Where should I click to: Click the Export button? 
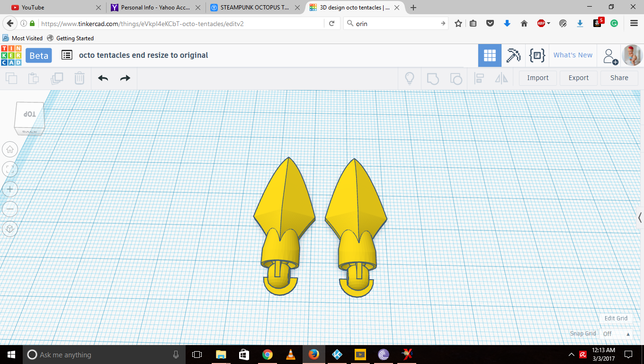pos(579,78)
